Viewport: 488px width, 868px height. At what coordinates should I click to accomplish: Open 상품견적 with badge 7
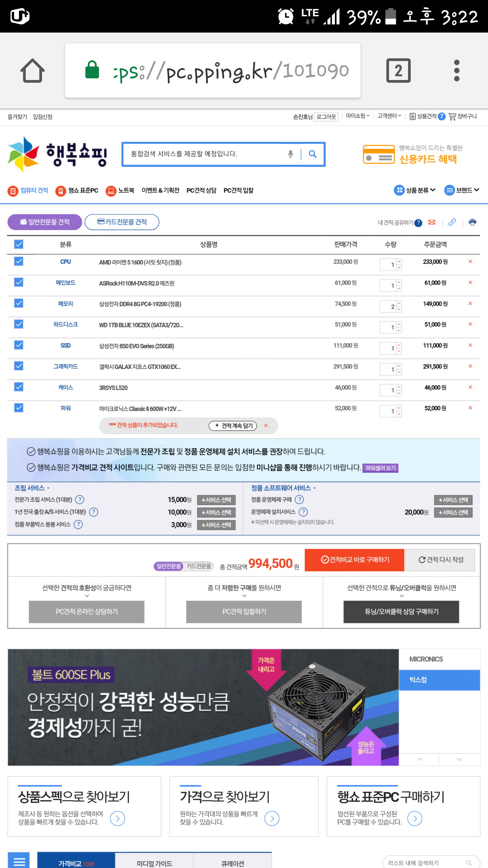point(427,116)
